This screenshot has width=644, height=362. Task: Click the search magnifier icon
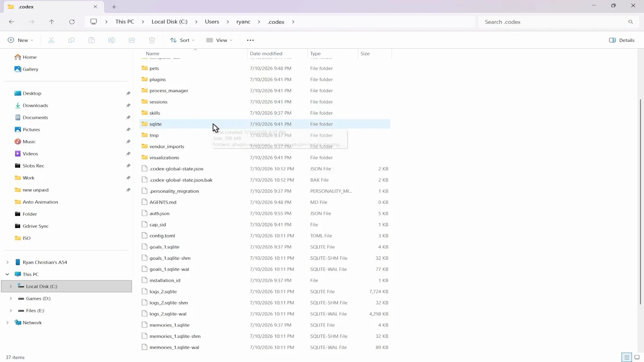pyautogui.click(x=631, y=22)
